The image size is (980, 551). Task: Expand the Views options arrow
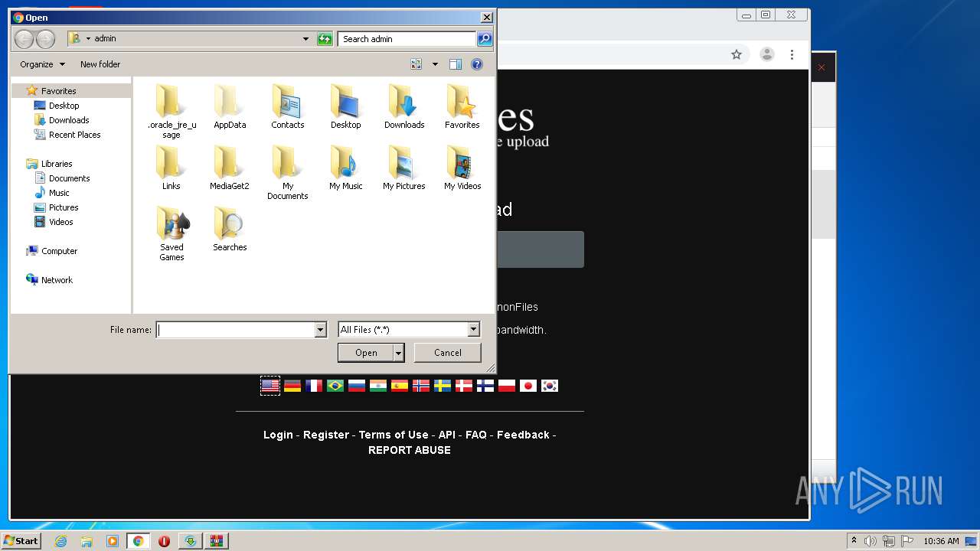(x=435, y=64)
